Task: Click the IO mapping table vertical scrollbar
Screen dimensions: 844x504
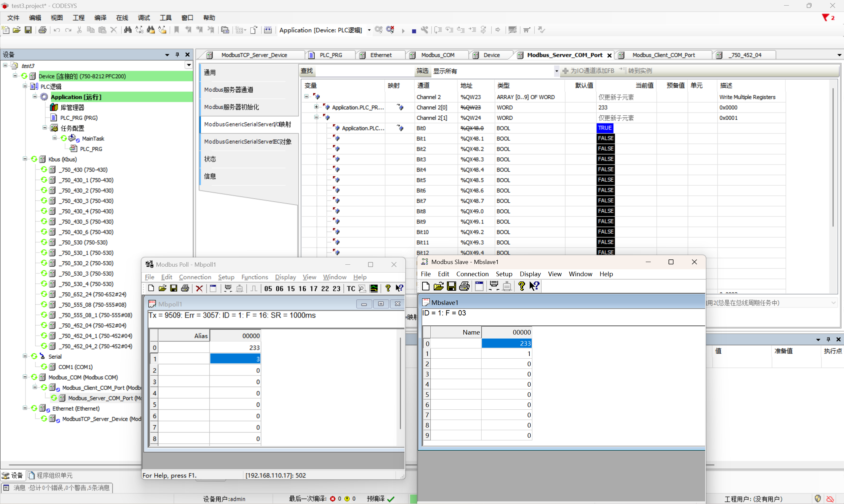Action: (833, 156)
